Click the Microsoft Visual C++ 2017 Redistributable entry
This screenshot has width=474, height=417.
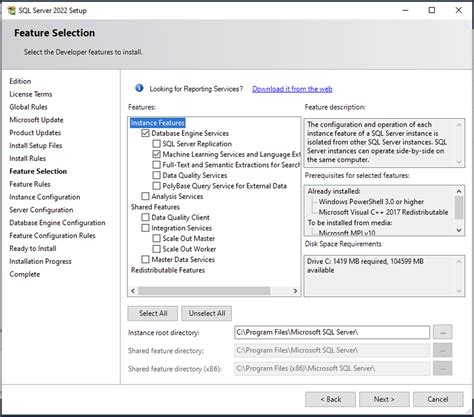point(383,212)
